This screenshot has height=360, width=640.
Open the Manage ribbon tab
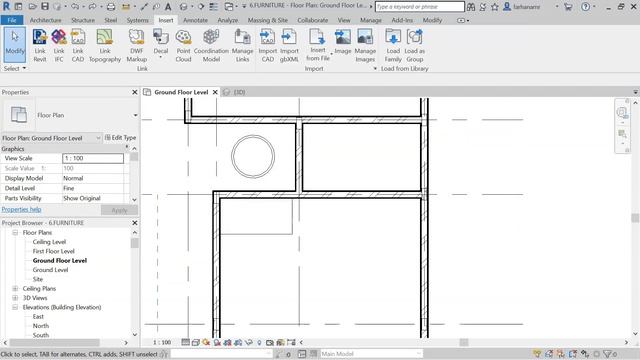click(371, 20)
